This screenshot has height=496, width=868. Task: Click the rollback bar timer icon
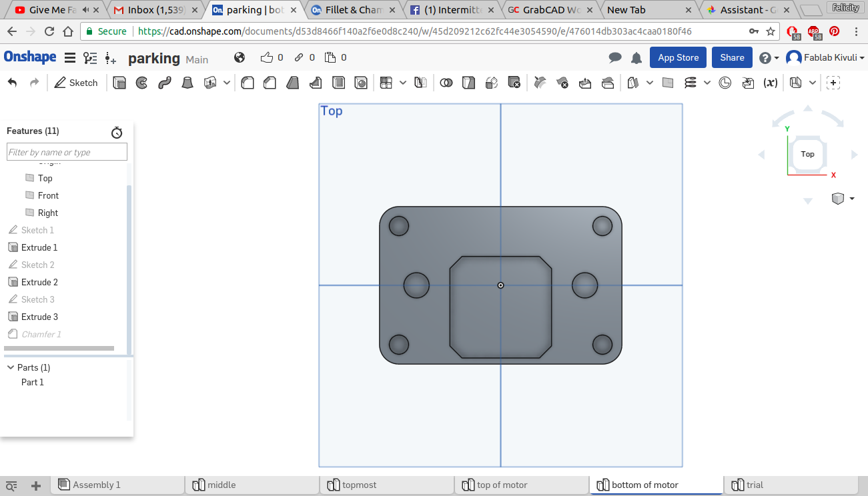(117, 132)
